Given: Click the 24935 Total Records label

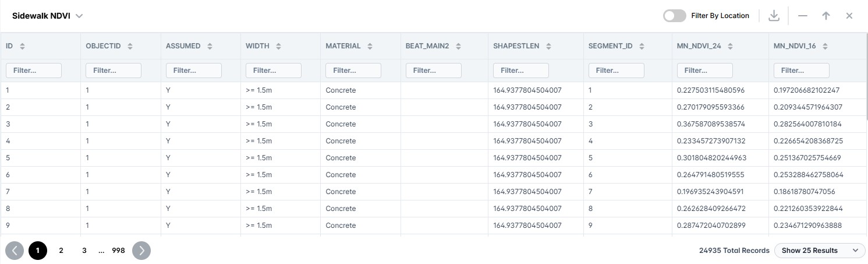Looking at the screenshot, I should [734, 251].
